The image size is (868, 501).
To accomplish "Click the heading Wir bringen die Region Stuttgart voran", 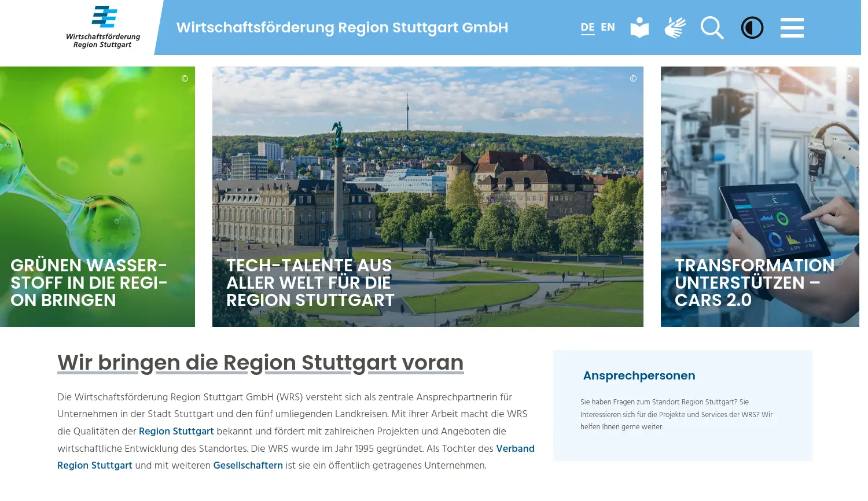I will pyautogui.click(x=260, y=363).
